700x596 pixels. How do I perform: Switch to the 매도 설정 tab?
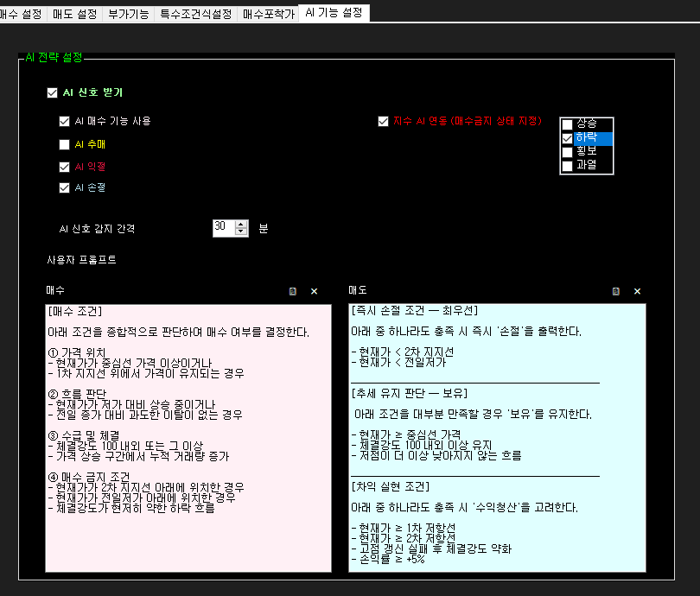[x=75, y=14]
